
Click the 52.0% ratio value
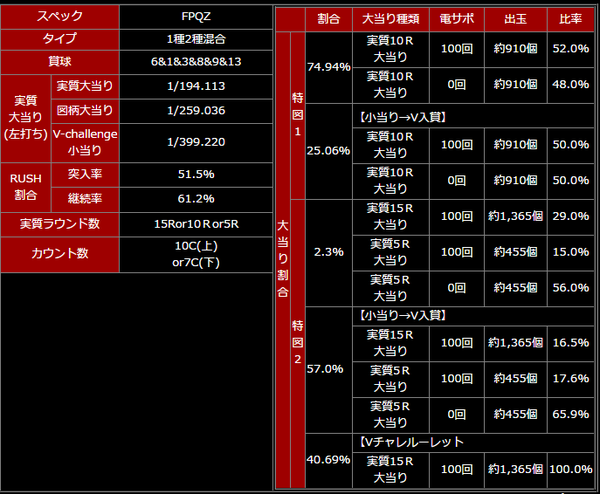click(x=571, y=49)
